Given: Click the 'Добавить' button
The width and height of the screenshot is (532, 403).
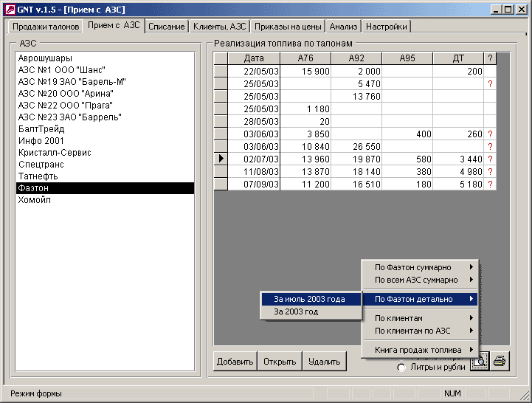Looking at the screenshot, I should (x=235, y=362).
